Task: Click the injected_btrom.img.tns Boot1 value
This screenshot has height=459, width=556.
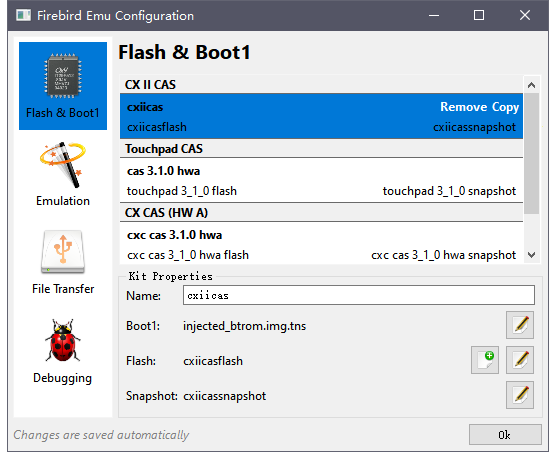Action: point(244,326)
